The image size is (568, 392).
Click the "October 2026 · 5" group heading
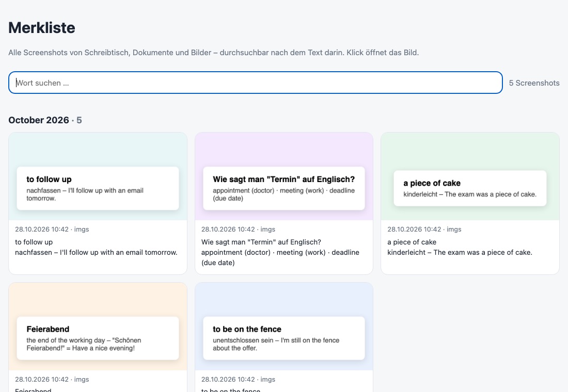point(45,120)
